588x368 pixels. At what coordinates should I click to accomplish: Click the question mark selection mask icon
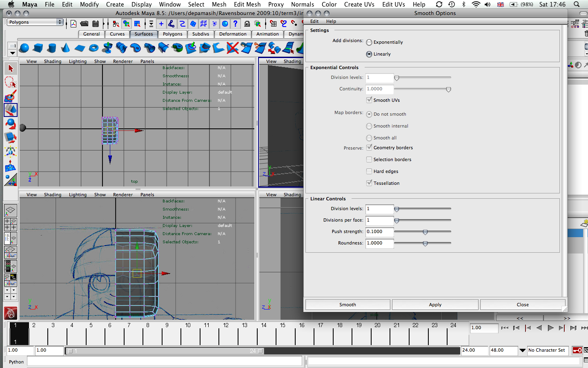coord(235,24)
